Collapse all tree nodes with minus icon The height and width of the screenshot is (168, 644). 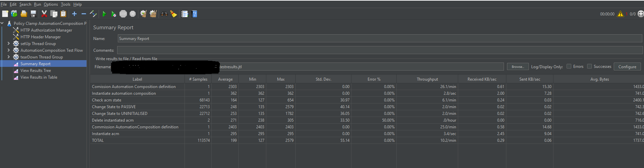tap(84, 14)
